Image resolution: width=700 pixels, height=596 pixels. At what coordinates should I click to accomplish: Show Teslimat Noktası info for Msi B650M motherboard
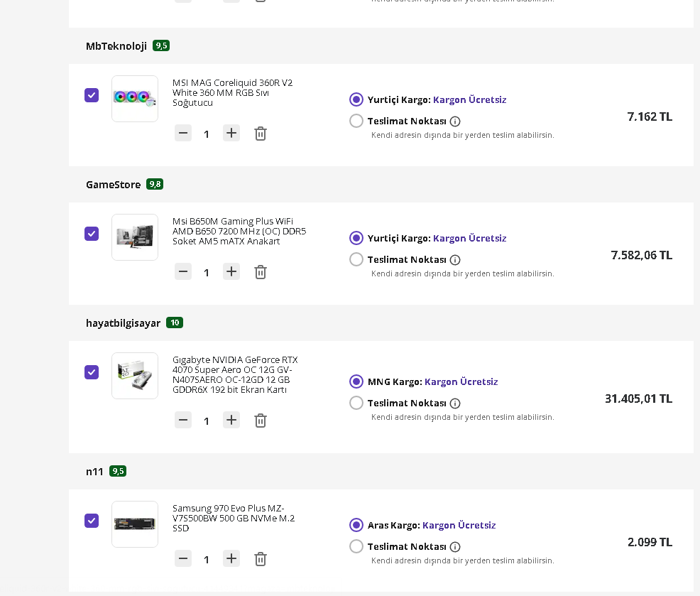tap(455, 260)
